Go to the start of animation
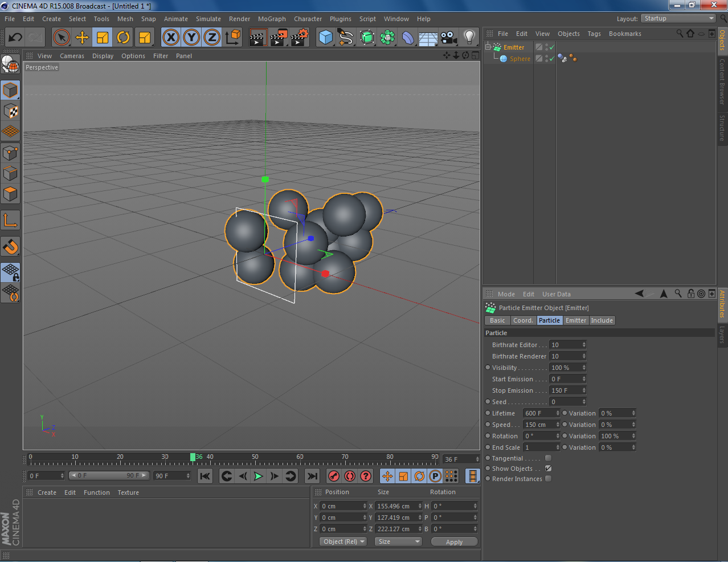This screenshot has height=562, width=728. (205, 476)
